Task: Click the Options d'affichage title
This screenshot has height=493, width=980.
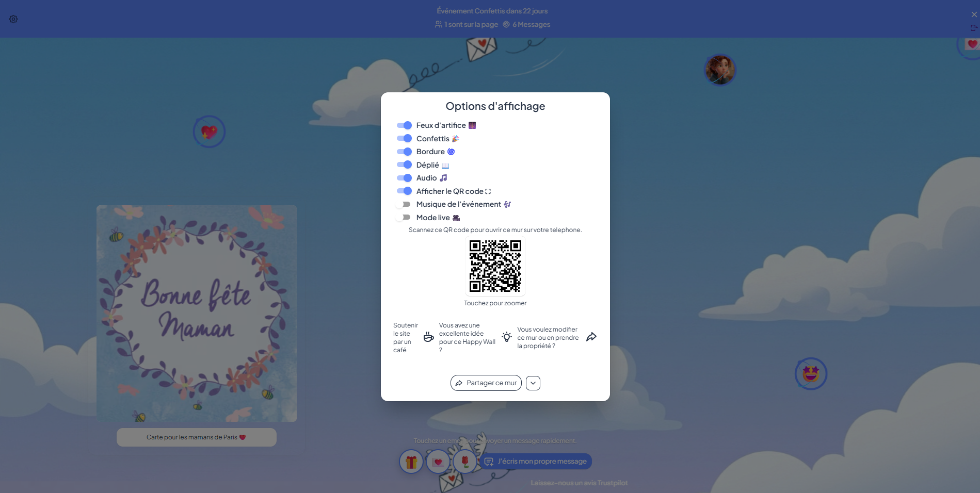Action: click(495, 106)
